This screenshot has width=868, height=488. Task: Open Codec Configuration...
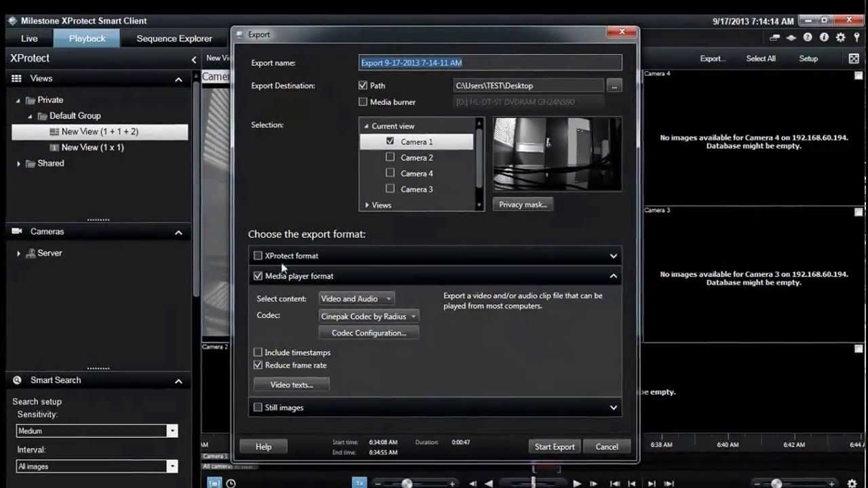pos(369,333)
